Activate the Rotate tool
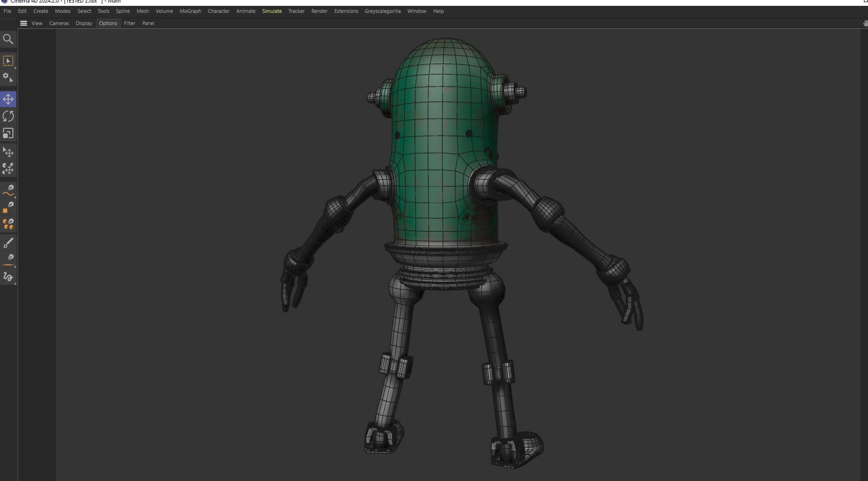Image resolution: width=868 pixels, height=481 pixels. point(8,116)
